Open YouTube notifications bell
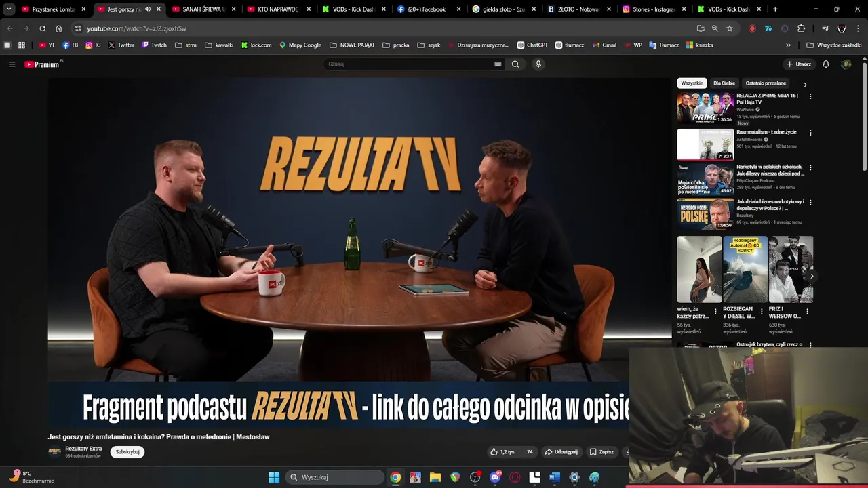Viewport: 868px width, 488px height. click(826, 64)
